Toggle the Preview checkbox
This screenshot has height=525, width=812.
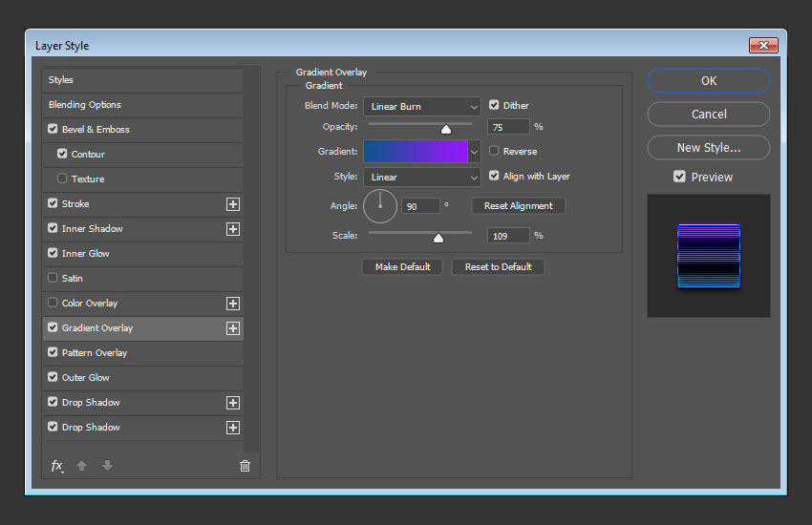[x=679, y=177]
